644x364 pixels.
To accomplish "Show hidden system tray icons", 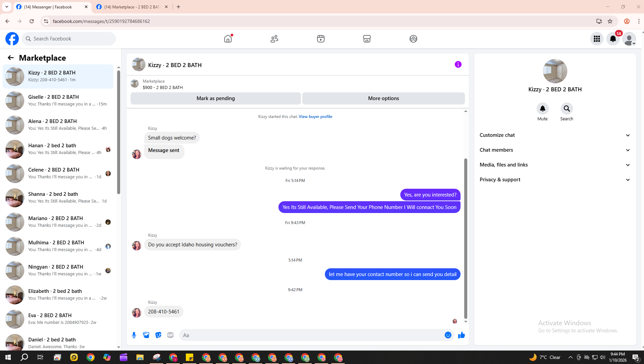I will click(570, 357).
